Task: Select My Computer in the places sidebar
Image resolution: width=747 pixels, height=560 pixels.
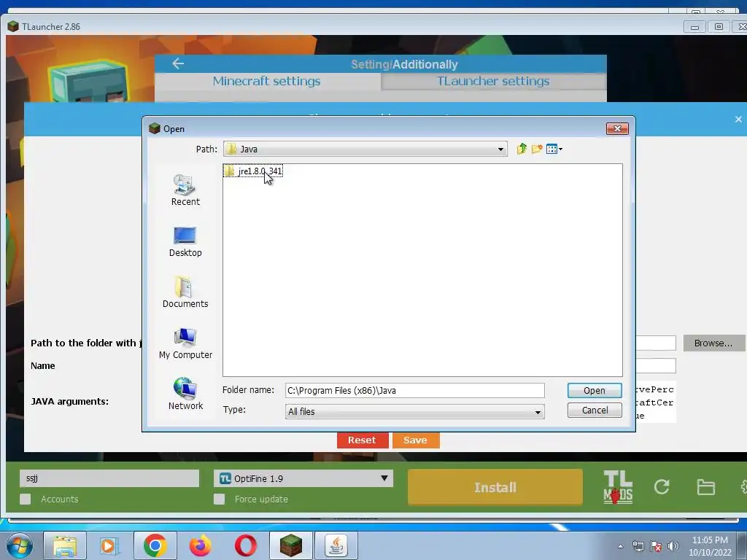Action: [x=185, y=343]
